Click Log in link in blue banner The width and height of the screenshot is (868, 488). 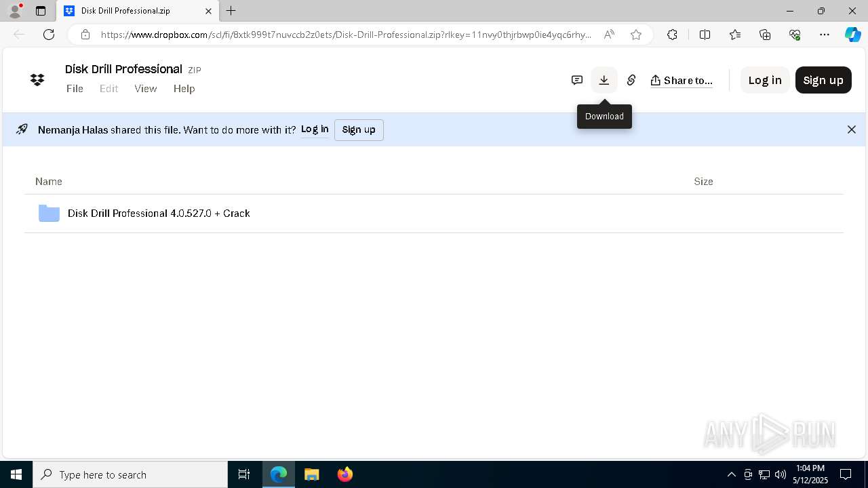click(x=315, y=129)
